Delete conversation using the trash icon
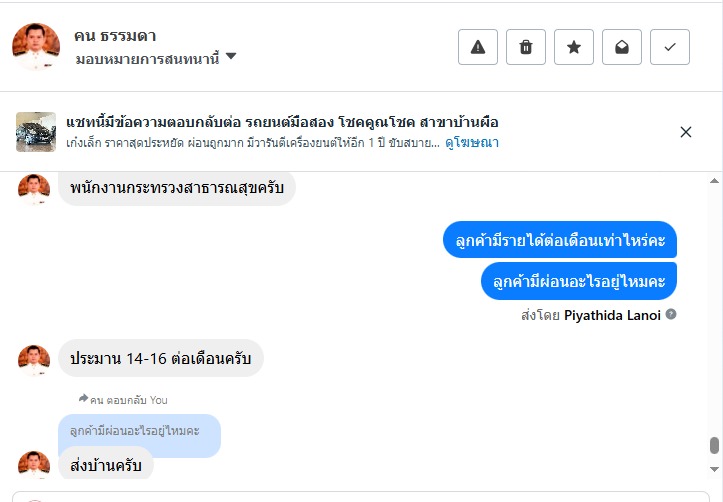 (x=526, y=47)
